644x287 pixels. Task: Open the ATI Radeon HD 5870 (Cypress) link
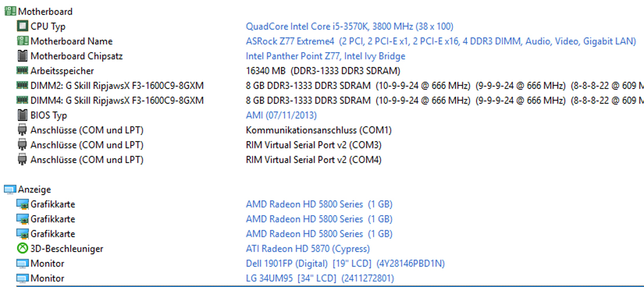pos(308,248)
